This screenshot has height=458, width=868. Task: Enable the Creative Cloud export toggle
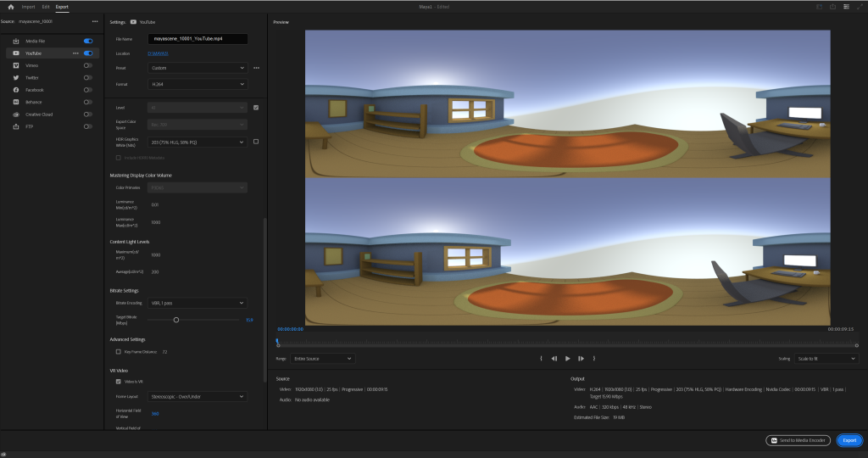click(88, 114)
